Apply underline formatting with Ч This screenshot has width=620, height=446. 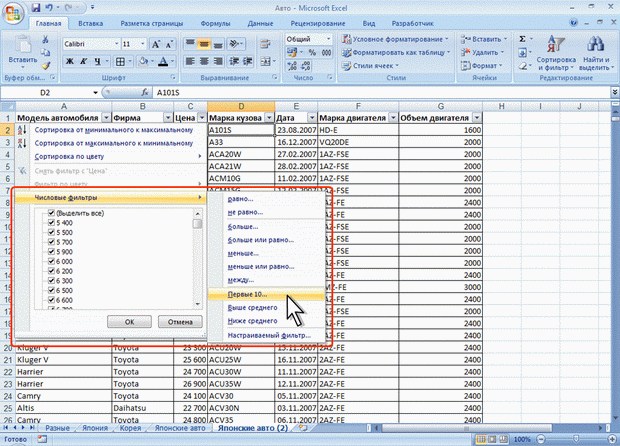(x=97, y=61)
